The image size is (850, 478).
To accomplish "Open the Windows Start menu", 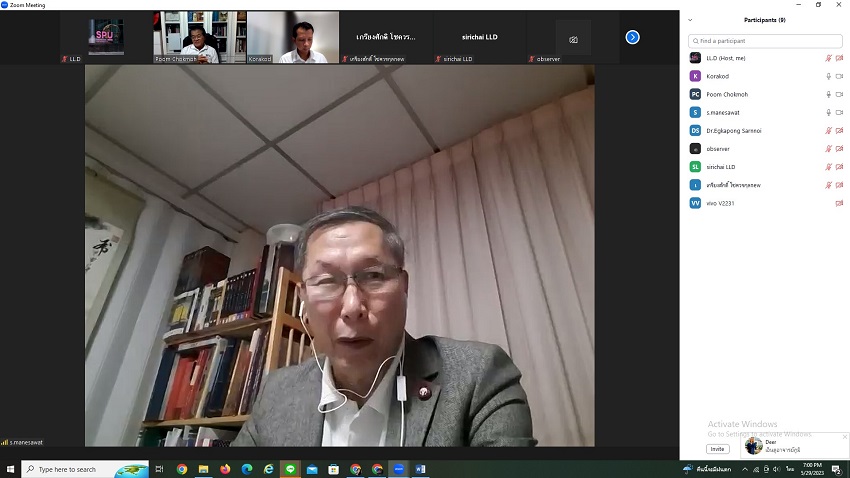I will click(x=10, y=469).
